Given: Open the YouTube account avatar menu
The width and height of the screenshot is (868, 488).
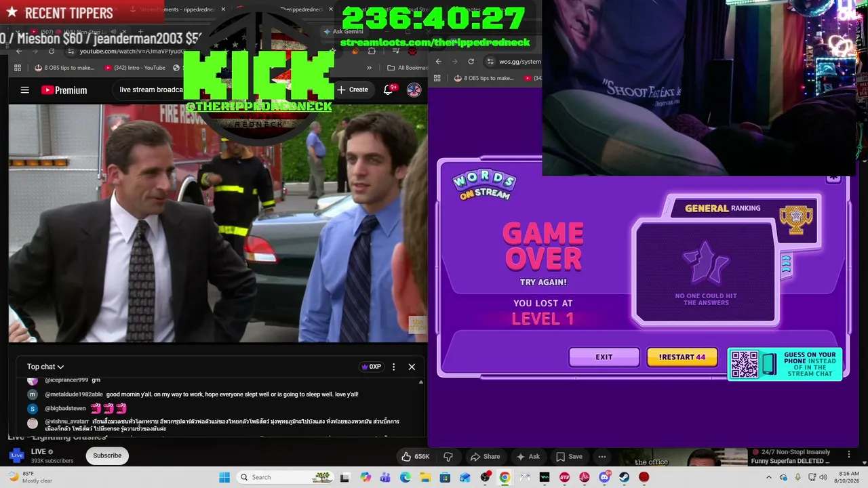Looking at the screenshot, I should tap(414, 89).
